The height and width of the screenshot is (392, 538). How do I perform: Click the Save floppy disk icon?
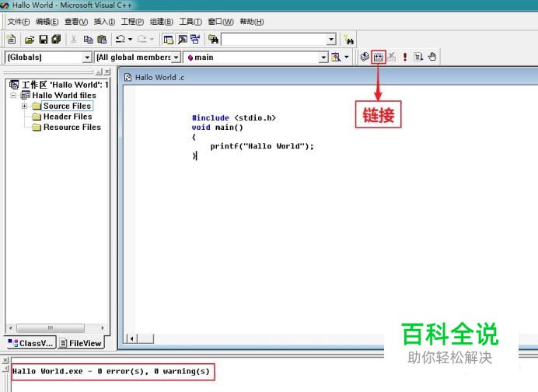tap(44, 40)
